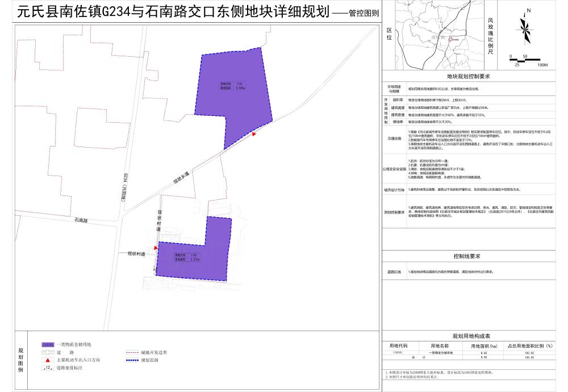Image resolution: width=568 pixels, height=392 pixels.
Task: Click the road width marker legend symbol
Action: pyautogui.click(x=48, y=368)
